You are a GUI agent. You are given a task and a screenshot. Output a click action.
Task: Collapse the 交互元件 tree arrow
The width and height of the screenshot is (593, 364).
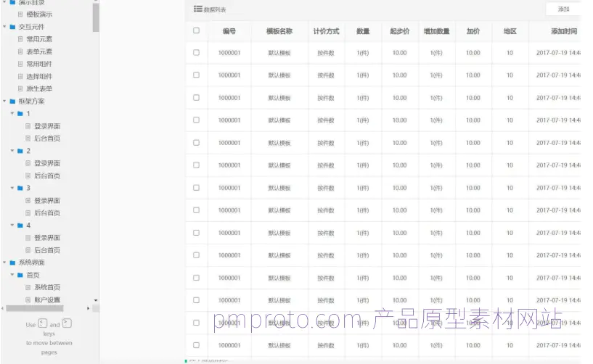point(4,27)
